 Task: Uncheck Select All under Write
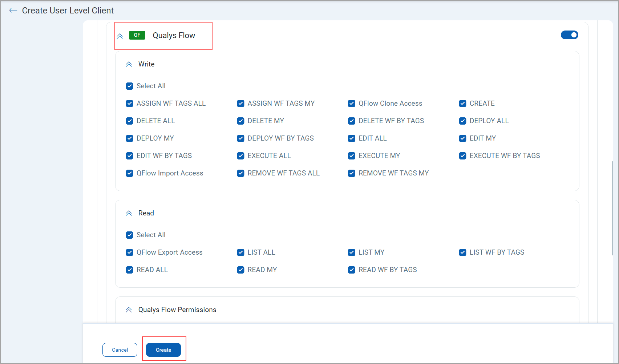[130, 86]
